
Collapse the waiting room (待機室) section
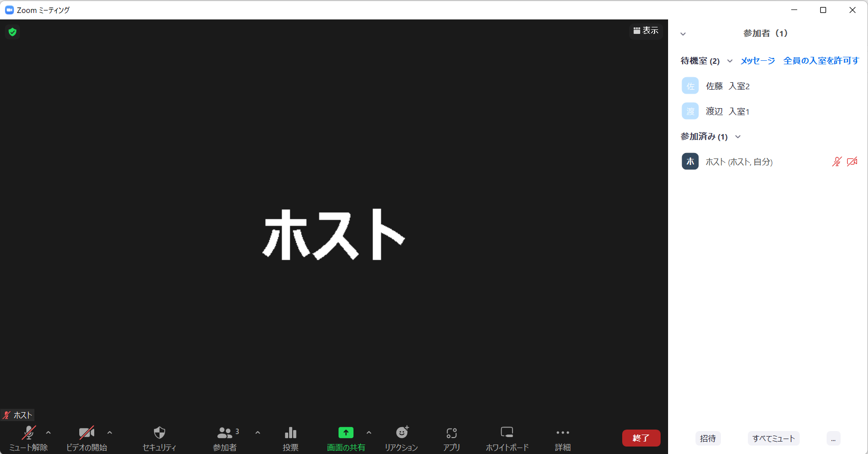730,61
